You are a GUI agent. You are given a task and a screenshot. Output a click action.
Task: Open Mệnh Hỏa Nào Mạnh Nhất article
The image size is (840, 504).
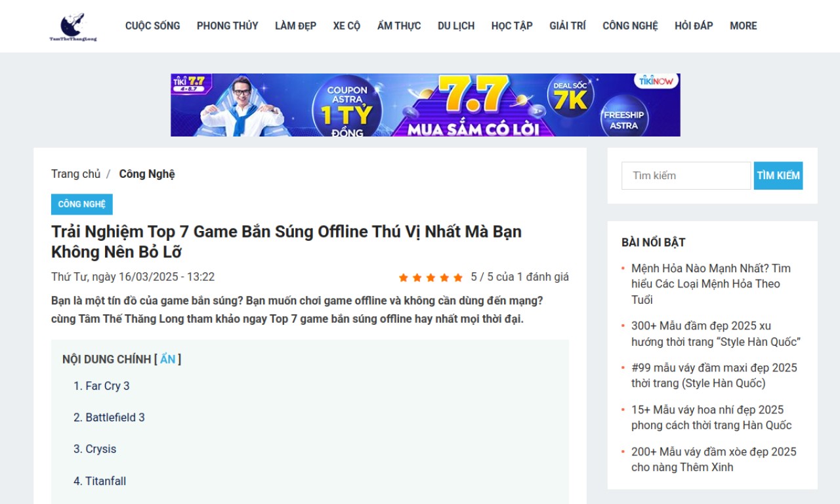(711, 284)
